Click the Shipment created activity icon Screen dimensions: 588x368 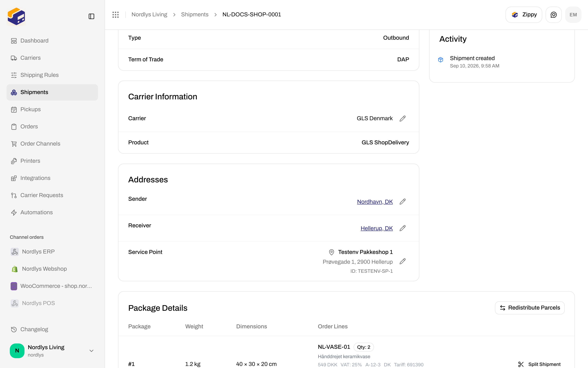tap(441, 60)
